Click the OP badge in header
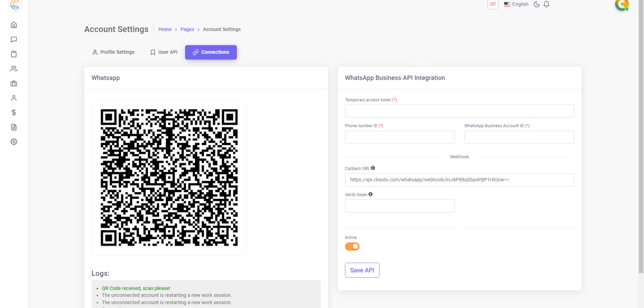The height and width of the screenshot is (308, 644). click(x=493, y=4)
